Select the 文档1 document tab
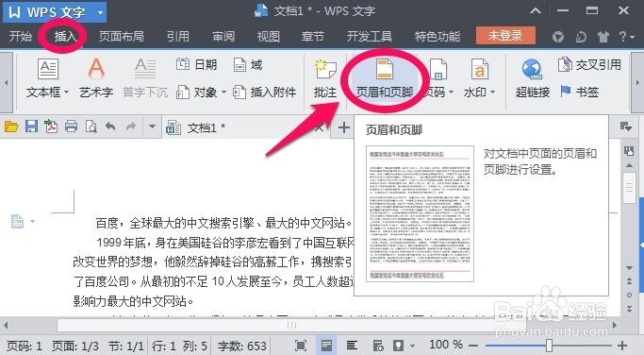The image size is (644, 355). 245,127
